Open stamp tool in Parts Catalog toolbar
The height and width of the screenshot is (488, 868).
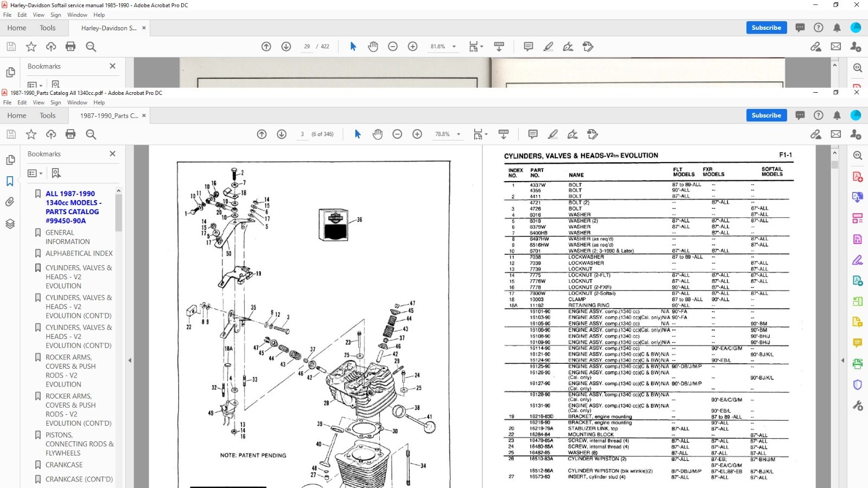coord(592,134)
